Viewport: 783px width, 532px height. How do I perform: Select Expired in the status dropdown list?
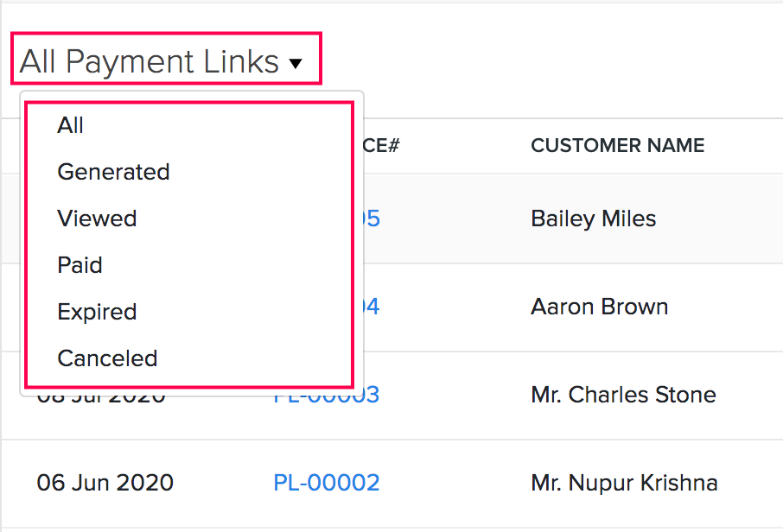tap(97, 312)
